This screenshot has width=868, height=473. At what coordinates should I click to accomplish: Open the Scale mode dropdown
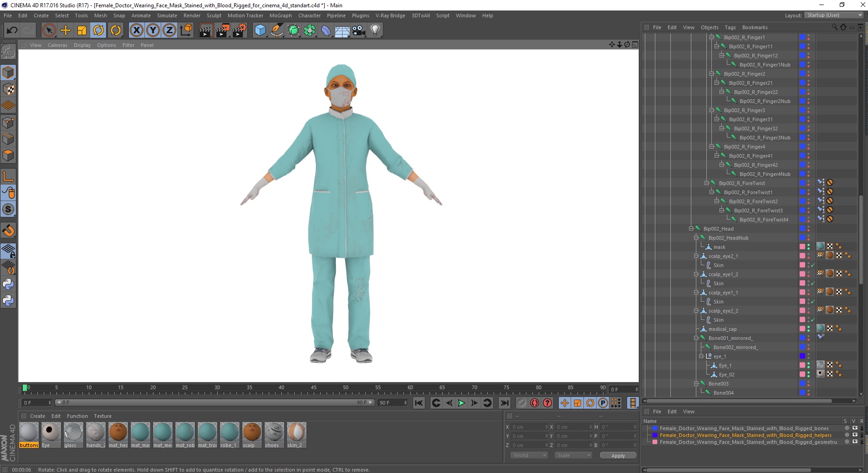(573, 455)
